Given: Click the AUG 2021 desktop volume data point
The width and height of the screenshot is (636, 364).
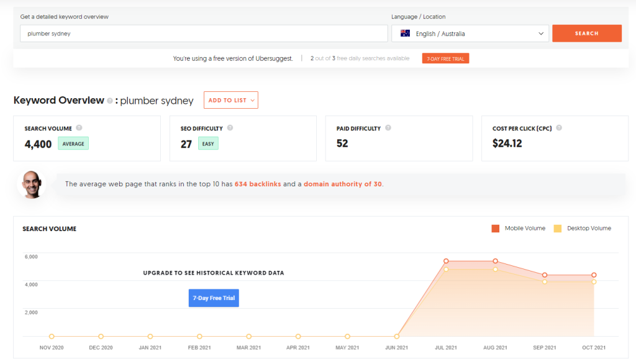Looking at the screenshot, I should pyautogui.click(x=495, y=270).
